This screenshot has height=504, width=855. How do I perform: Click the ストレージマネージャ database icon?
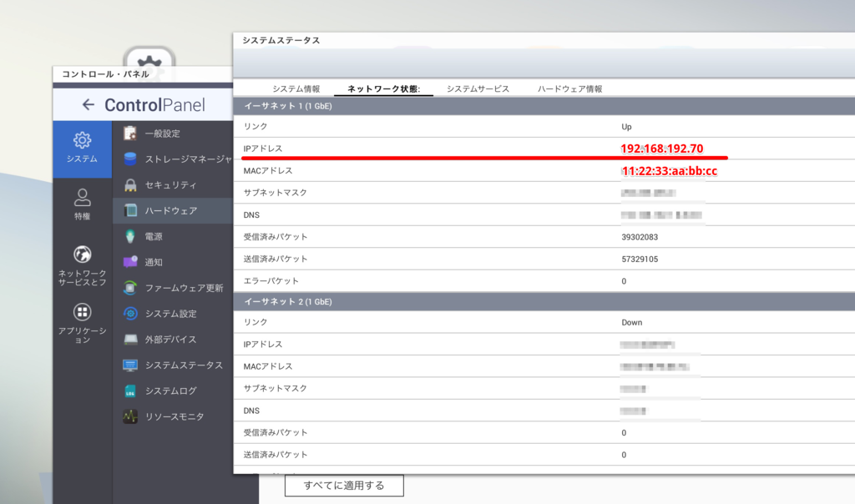pyautogui.click(x=129, y=159)
